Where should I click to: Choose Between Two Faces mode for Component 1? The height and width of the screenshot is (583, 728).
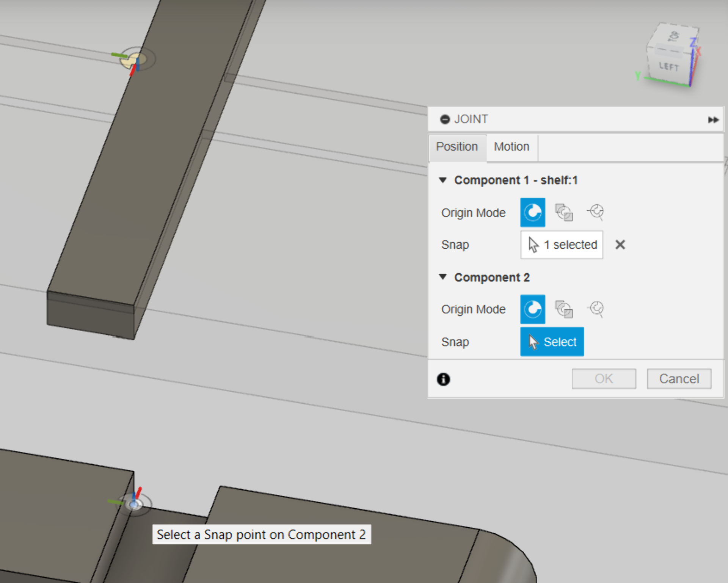coord(564,212)
